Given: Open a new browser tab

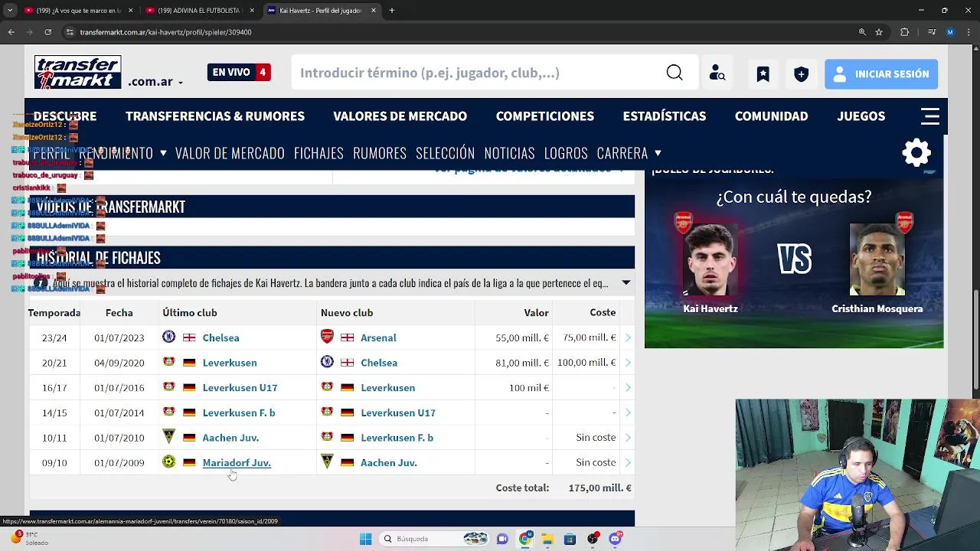Looking at the screenshot, I should [x=392, y=11].
